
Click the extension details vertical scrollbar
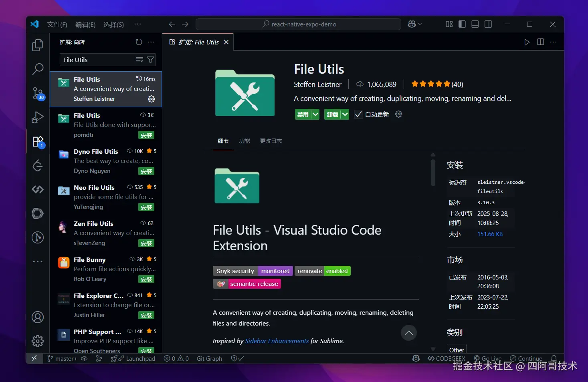tap(433, 173)
